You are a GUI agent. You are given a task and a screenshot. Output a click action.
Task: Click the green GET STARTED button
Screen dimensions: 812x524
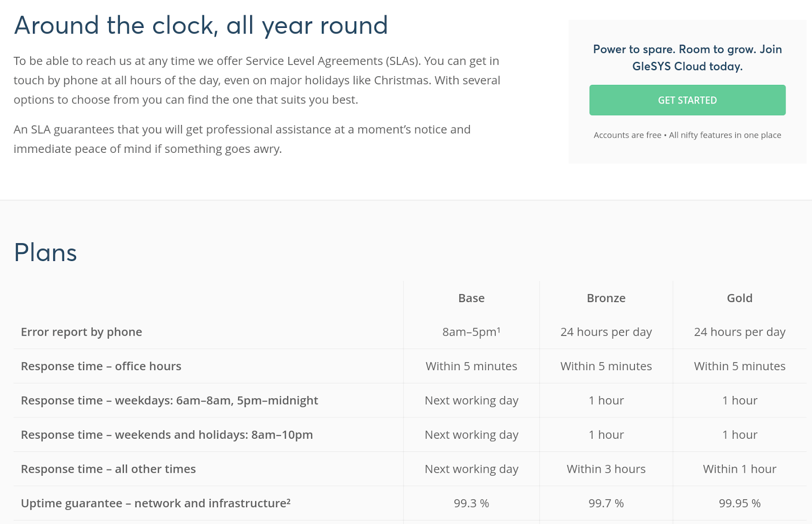687,100
